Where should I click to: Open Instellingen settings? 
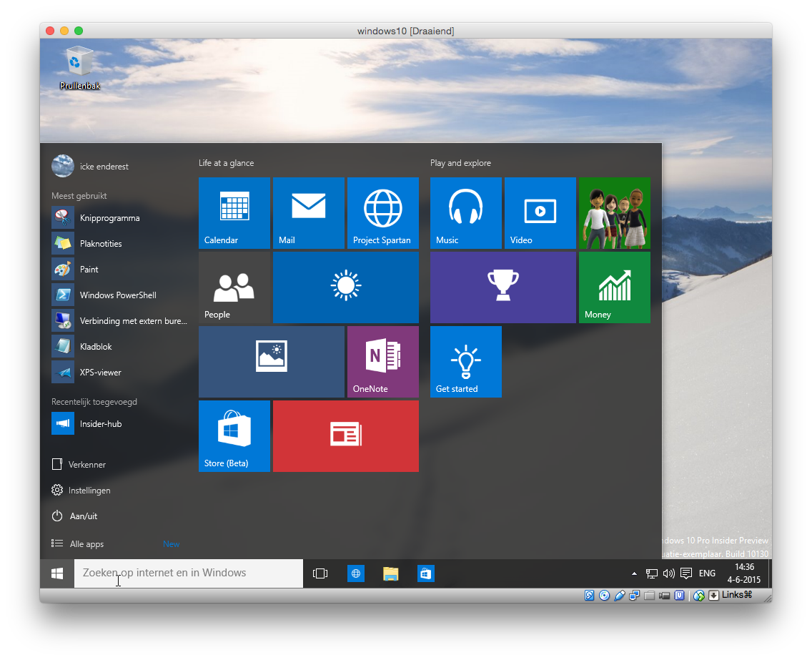pos(89,491)
